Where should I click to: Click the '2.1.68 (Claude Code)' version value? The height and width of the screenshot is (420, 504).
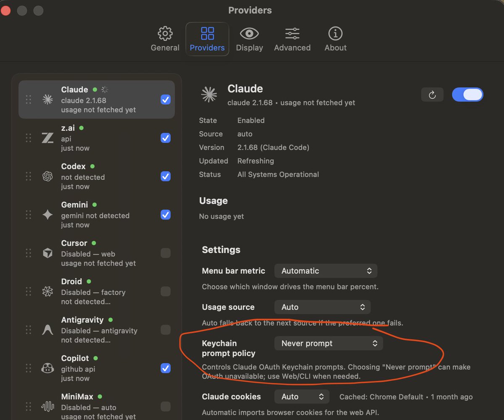tap(273, 147)
